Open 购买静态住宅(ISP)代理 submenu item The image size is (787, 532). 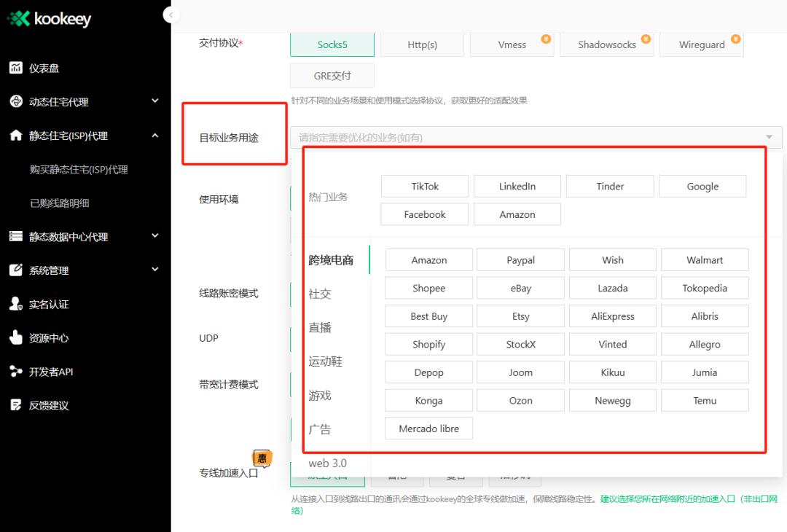coord(79,170)
